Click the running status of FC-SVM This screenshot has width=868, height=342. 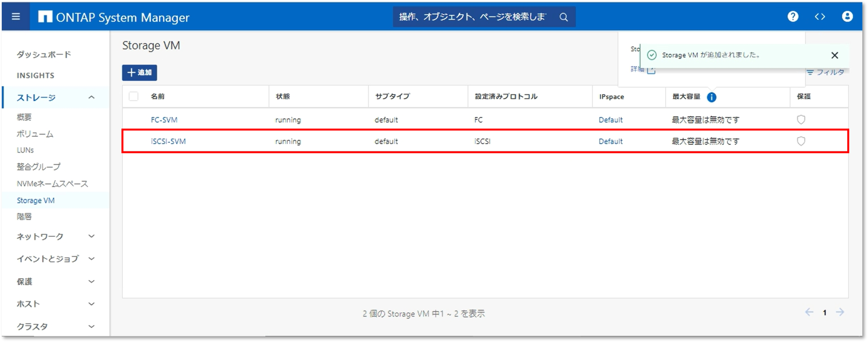point(288,120)
